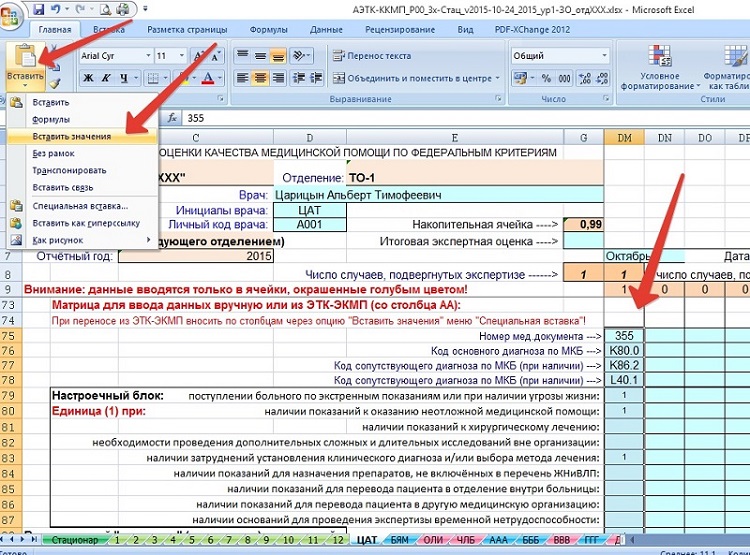
Task: Click the 'Перенос текста' wrap text button
Action: click(x=372, y=56)
